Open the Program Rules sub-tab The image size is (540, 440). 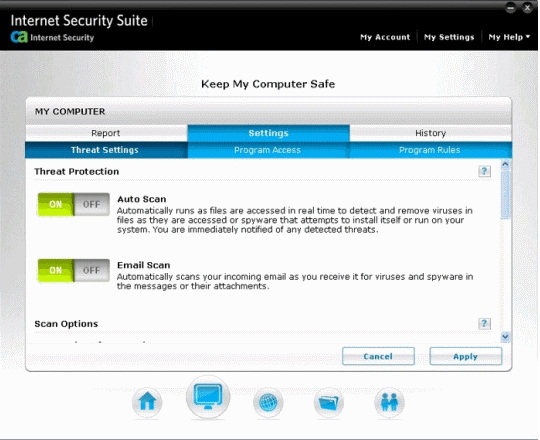[430, 150]
